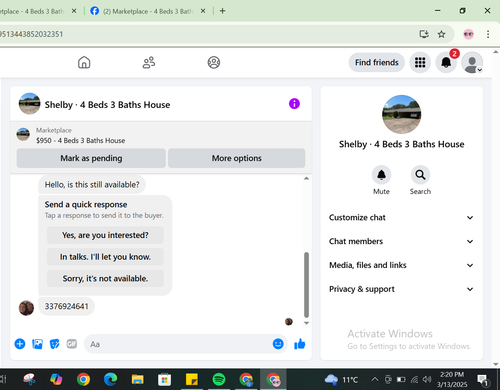
Task: Mute the conversation bell icon
Action: point(381,175)
